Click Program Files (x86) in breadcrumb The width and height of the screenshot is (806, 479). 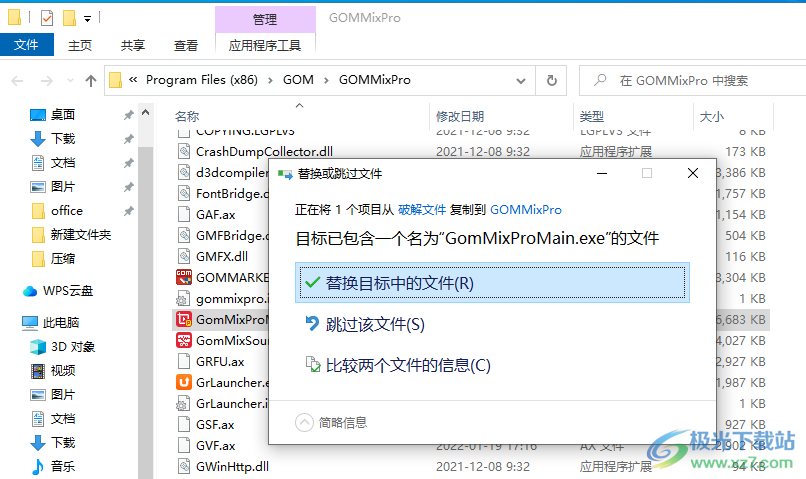(x=202, y=80)
